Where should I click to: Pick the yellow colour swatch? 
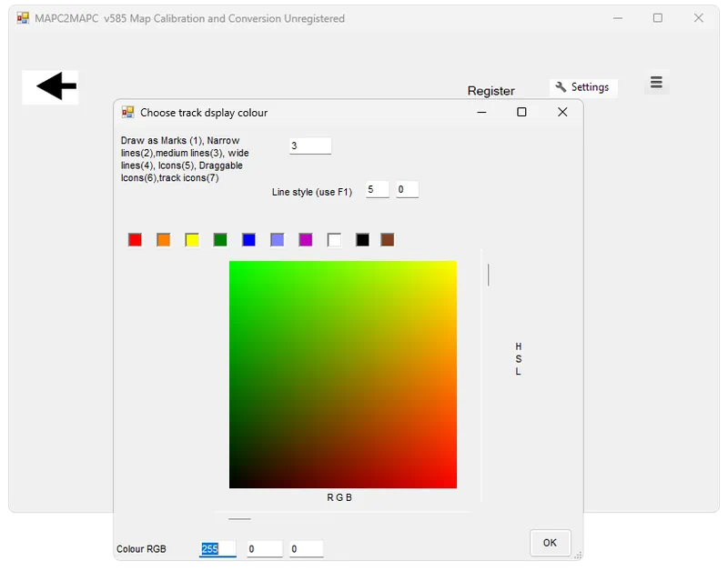pyautogui.click(x=192, y=240)
